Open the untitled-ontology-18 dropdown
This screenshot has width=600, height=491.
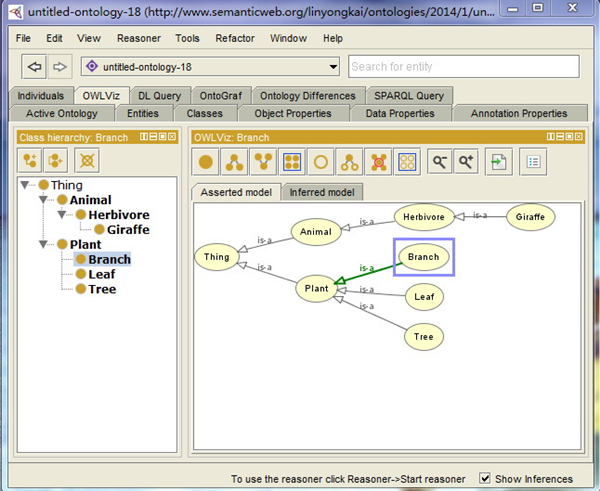pos(333,67)
